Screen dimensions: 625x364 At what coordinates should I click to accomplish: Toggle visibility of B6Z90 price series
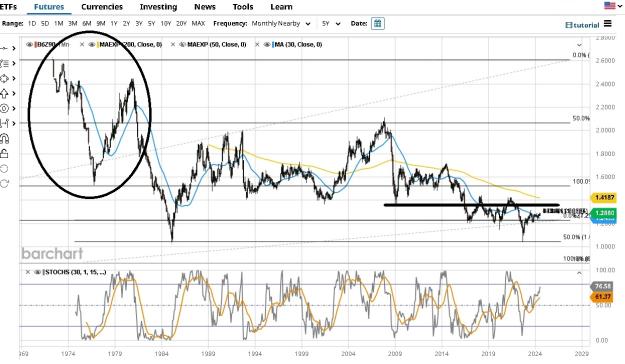(29, 45)
